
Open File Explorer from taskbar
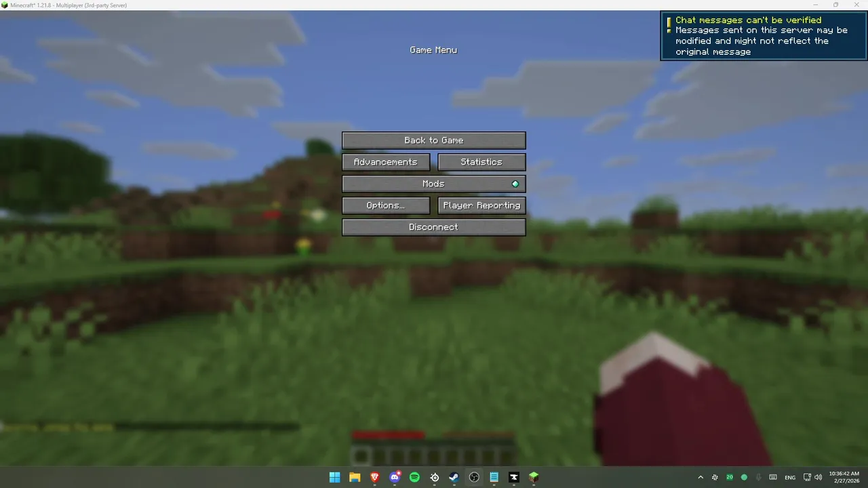(355, 477)
